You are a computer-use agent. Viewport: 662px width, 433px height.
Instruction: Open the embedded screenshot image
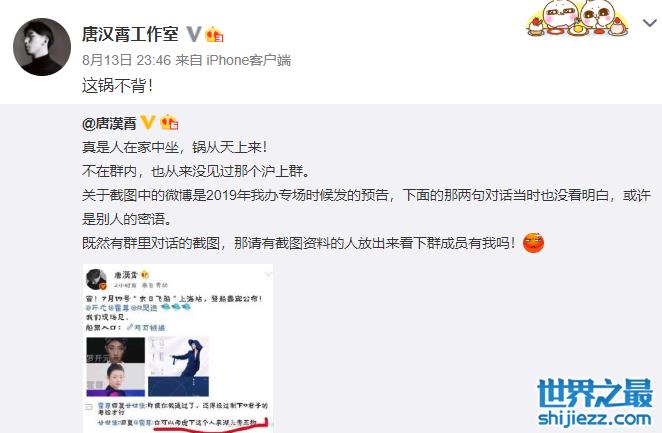point(178,348)
